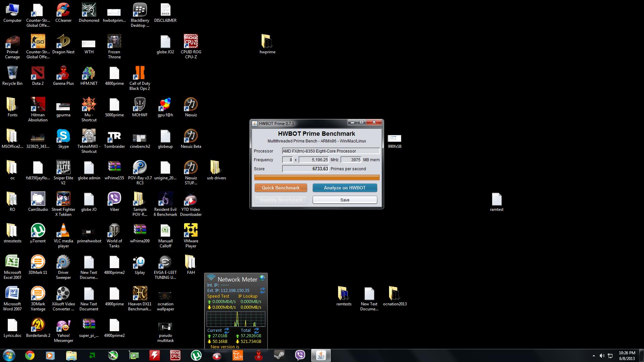Select the 990fxSB desktop file

coord(394,141)
